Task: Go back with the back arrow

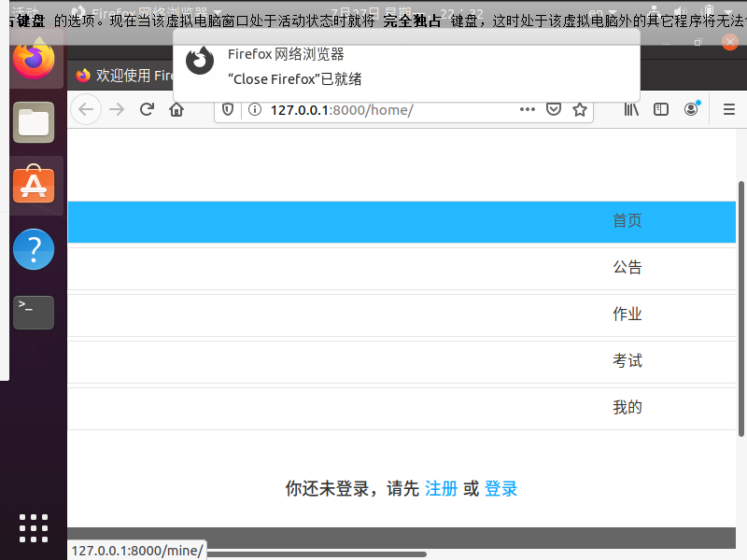Action: 86,109
